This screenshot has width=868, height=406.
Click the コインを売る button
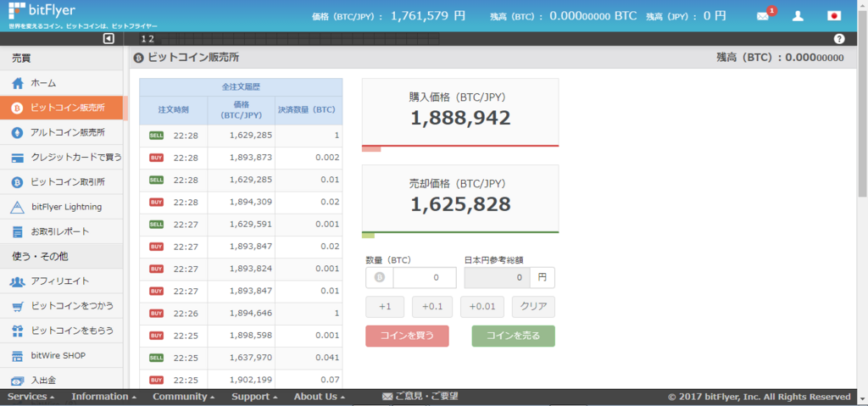coord(513,336)
